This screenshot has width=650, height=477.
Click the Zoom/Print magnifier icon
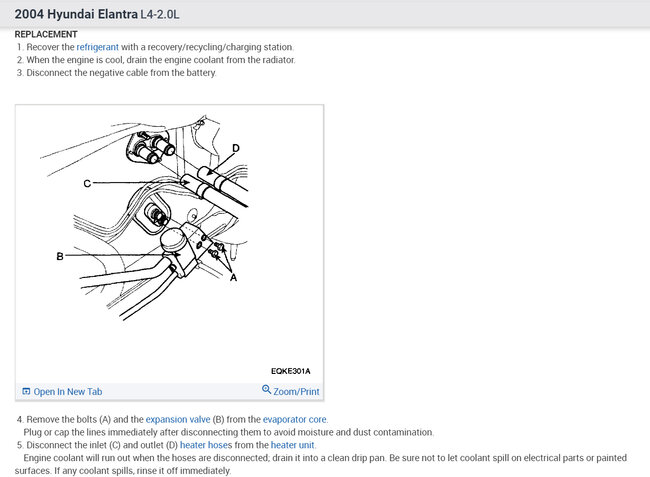point(266,390)
